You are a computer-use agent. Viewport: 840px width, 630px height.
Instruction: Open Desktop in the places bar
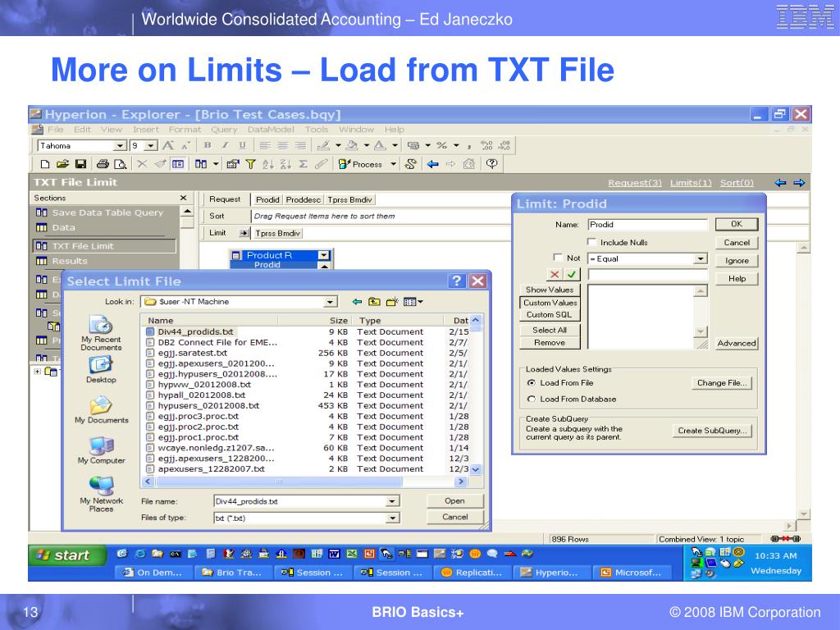tap(101, 370)
